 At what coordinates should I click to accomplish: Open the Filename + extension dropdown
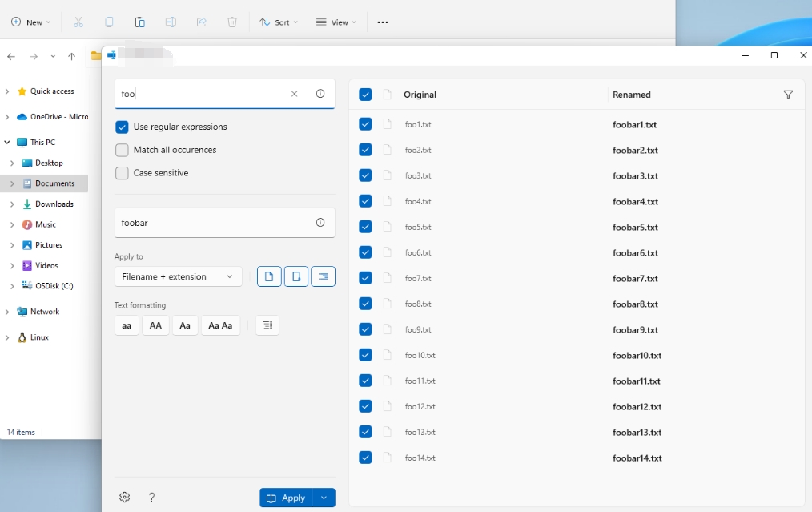178,276
